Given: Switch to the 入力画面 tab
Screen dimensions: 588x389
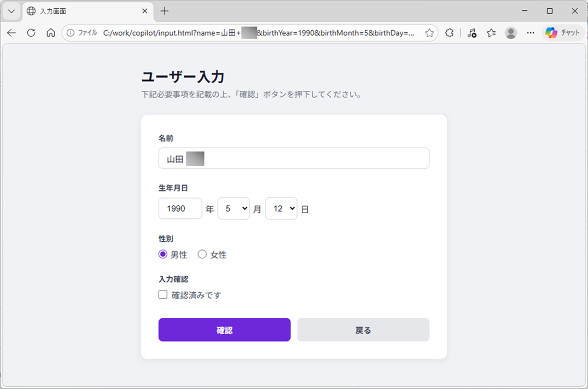Looking at the screenshot, I should [82, 11].
